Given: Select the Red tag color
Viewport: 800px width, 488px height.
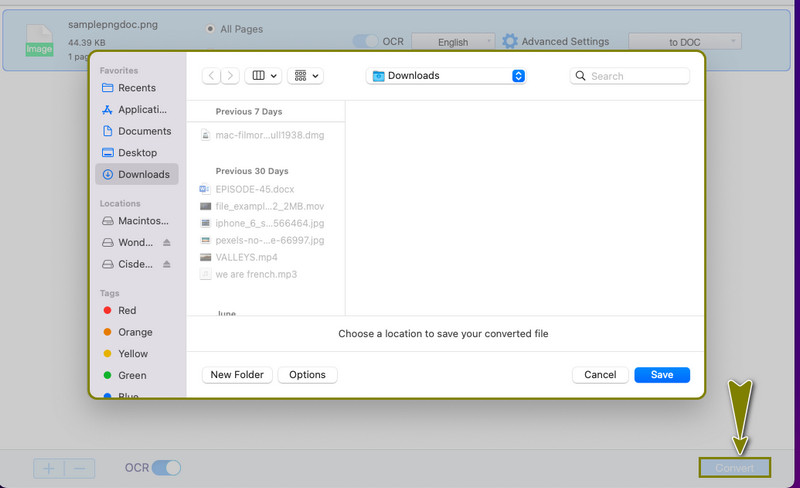Looking at the screenshot, I should click(x=127, y=311).
